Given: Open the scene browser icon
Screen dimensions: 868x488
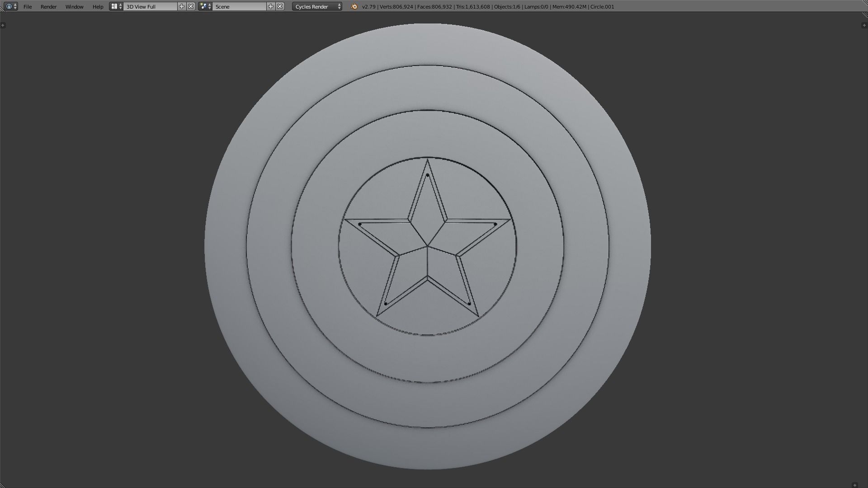Looking at the screenshot, I should (x=205, y=6).
